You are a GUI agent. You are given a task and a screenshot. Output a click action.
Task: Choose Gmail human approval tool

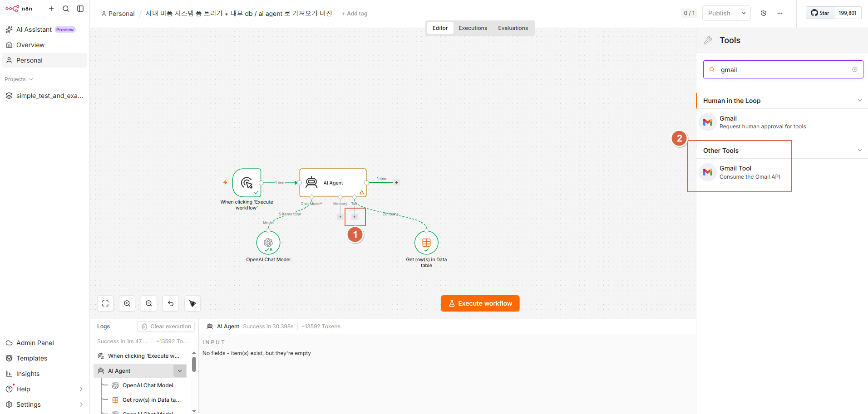click(782, 122)
